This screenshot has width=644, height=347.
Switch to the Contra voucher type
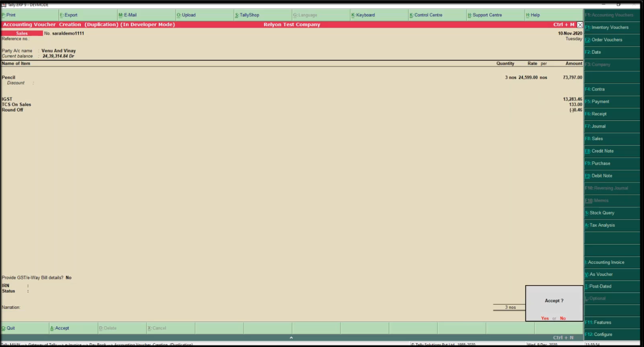pyautogui.click(x=612, y=89)
